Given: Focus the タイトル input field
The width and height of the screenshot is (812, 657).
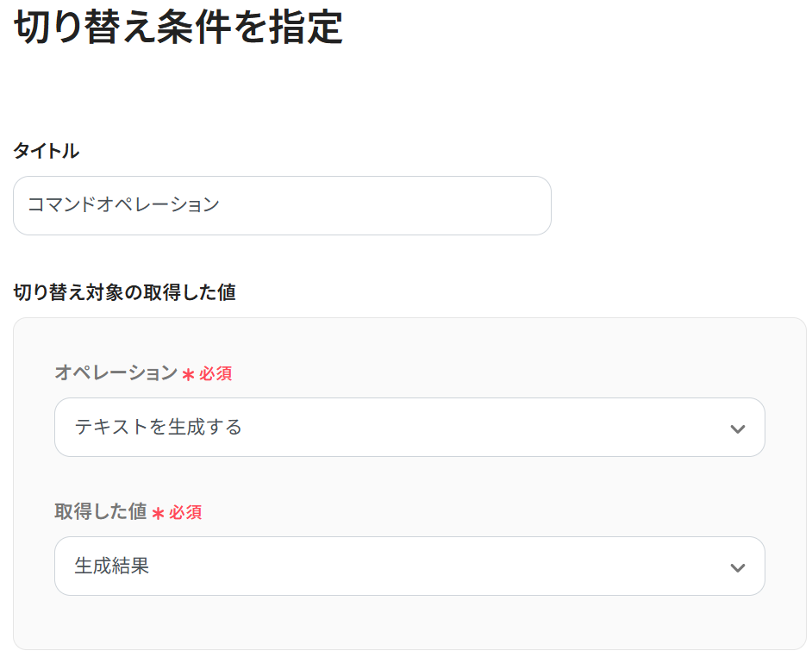Looking at the screenshot, I should 282,206.
